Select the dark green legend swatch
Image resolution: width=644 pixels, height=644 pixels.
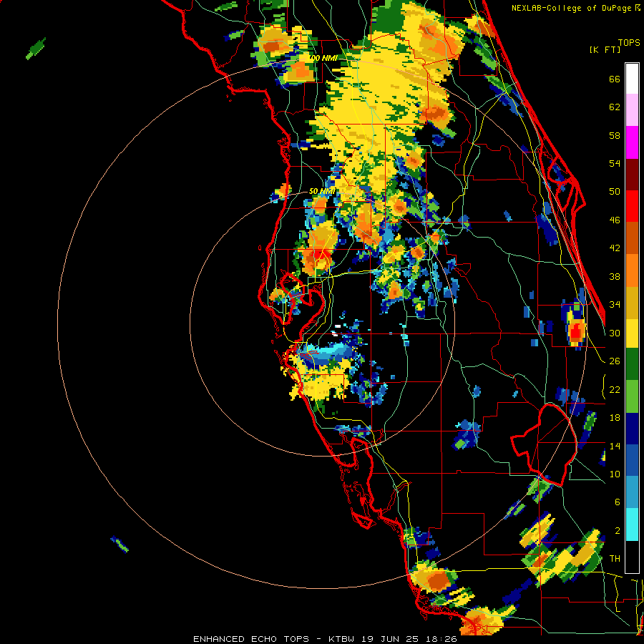click(x=632, y=364)
